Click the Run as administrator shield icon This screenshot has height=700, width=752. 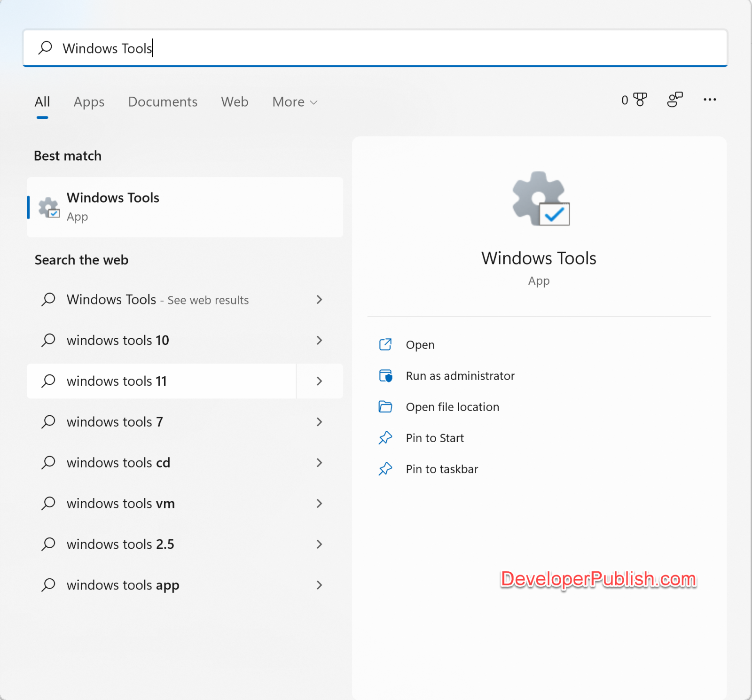point(385,376)
